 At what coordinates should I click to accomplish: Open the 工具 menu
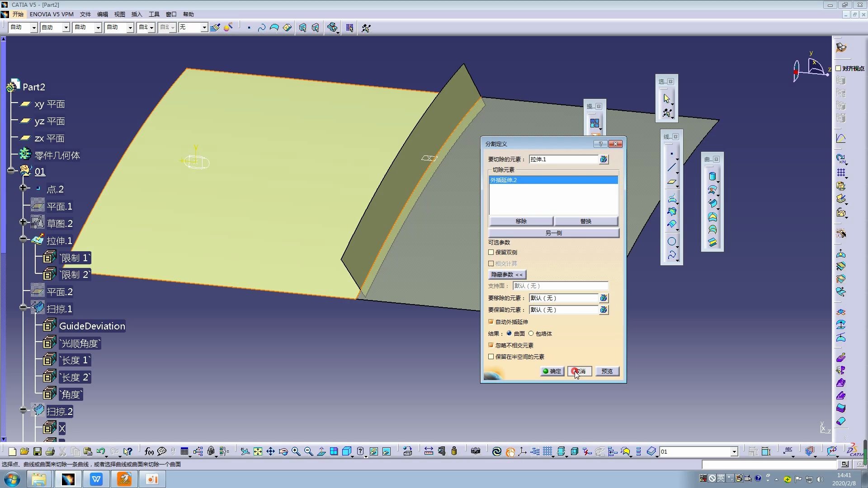pyautogui.click(x=154, y=14)
